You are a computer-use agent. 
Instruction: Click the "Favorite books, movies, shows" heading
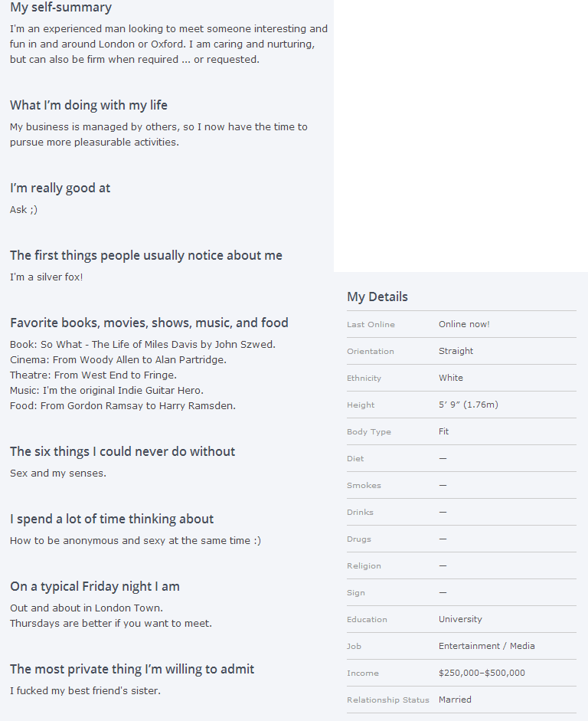149,323
